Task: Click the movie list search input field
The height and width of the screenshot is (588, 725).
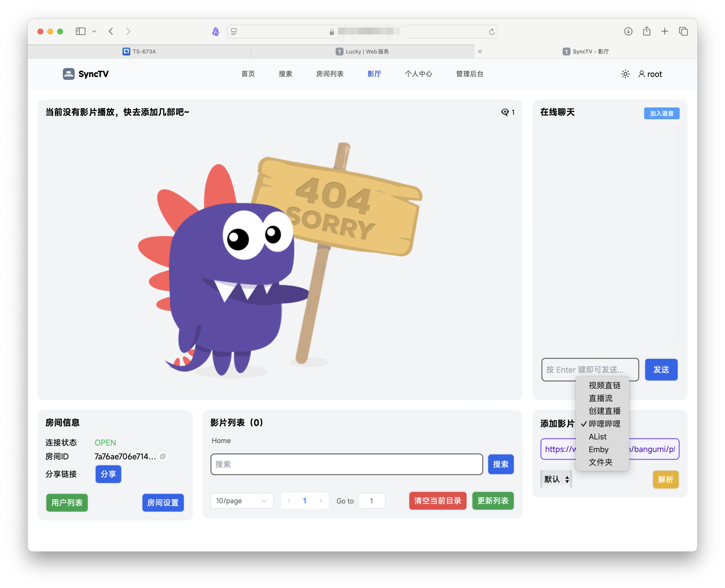Action: (346, 464)
